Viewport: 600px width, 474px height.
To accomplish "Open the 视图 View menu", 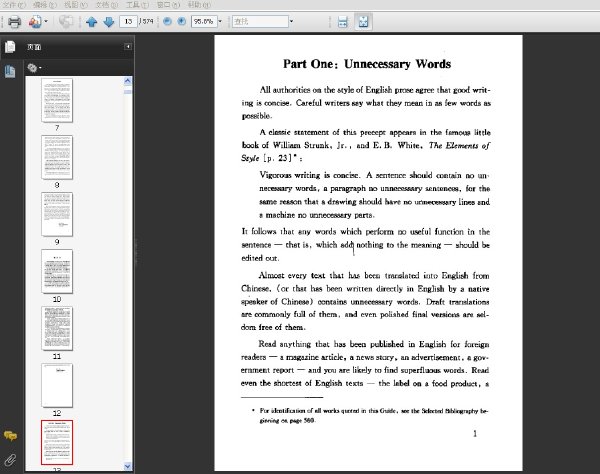I will click(76, 5).
